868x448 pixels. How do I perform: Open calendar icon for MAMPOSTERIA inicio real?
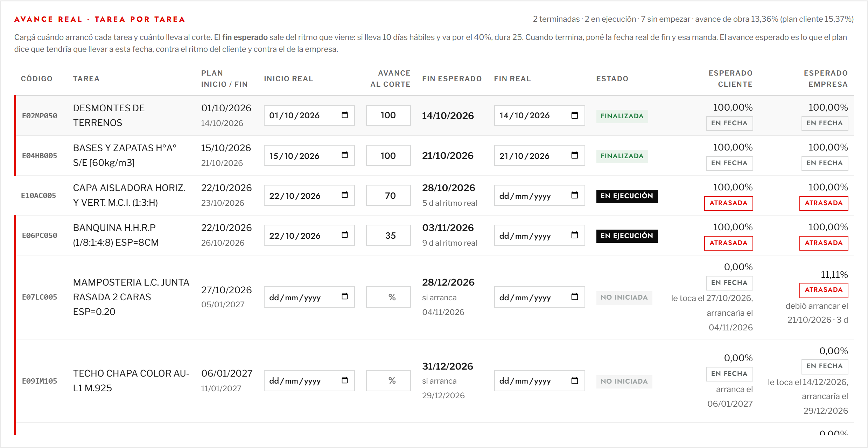(345, 297)
